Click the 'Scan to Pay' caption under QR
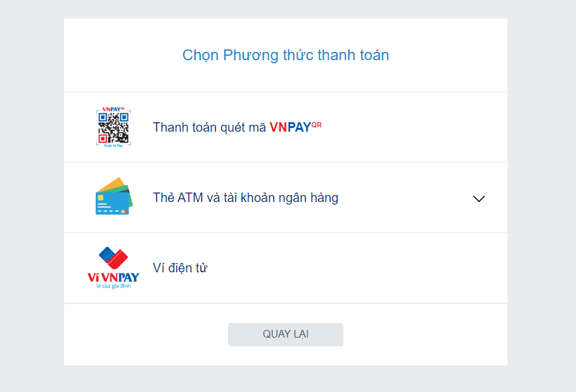The image size is (576, 392). tap(113, 146)
